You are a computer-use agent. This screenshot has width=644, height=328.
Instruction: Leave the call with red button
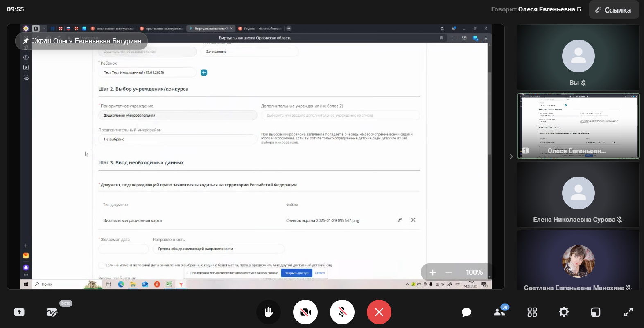click(379, 312)
